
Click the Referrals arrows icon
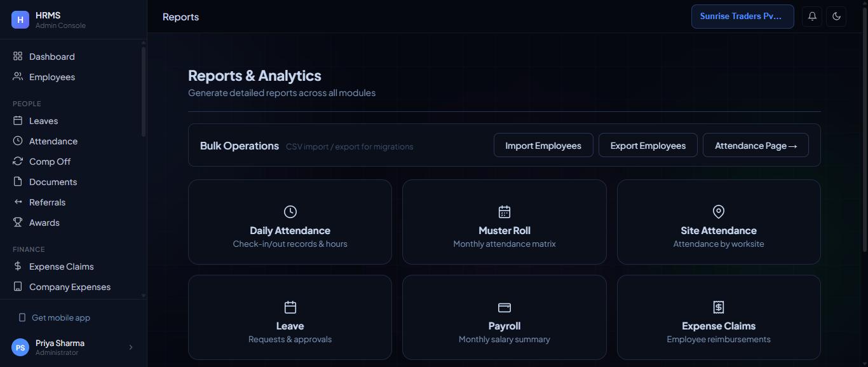[18, 202]
